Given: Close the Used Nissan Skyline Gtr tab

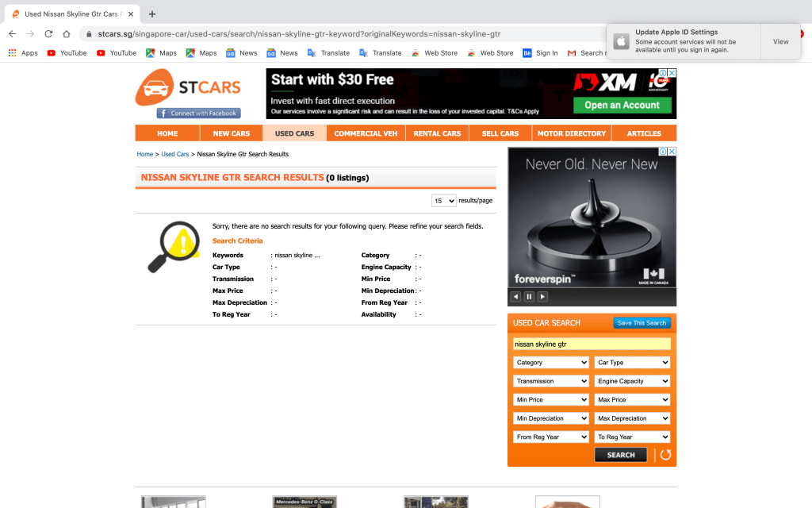Looking at the screenshot, I should coord(131,13).
